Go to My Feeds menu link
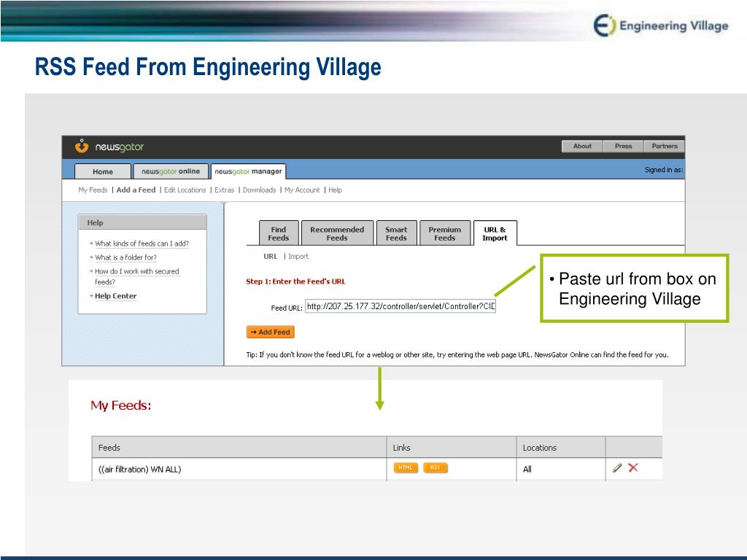The width and height of the screenshot is (747, 560). 93,190
